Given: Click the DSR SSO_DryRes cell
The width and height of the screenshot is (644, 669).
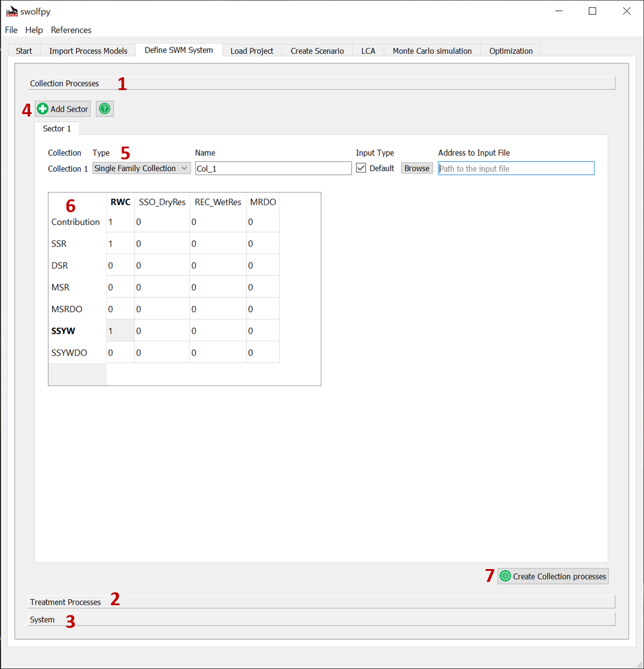Looking at the screenshot, I should [x=162, y=266].
